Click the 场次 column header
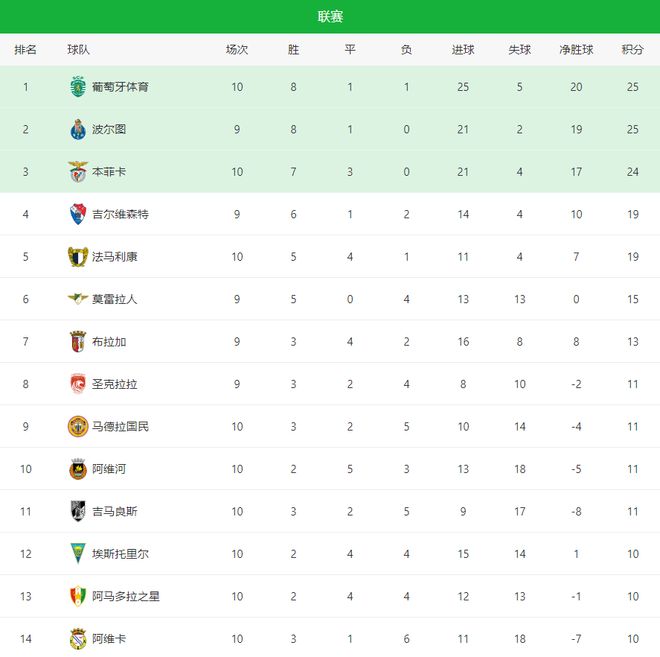Image resolution: width=660 pixels, height=657 pixels. [237, 50]
